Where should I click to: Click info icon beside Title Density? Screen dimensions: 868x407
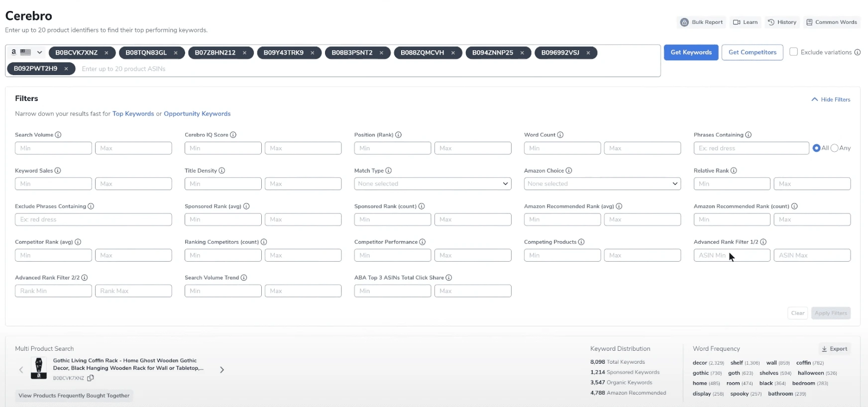pyautogui.click(x=222, y=171)
